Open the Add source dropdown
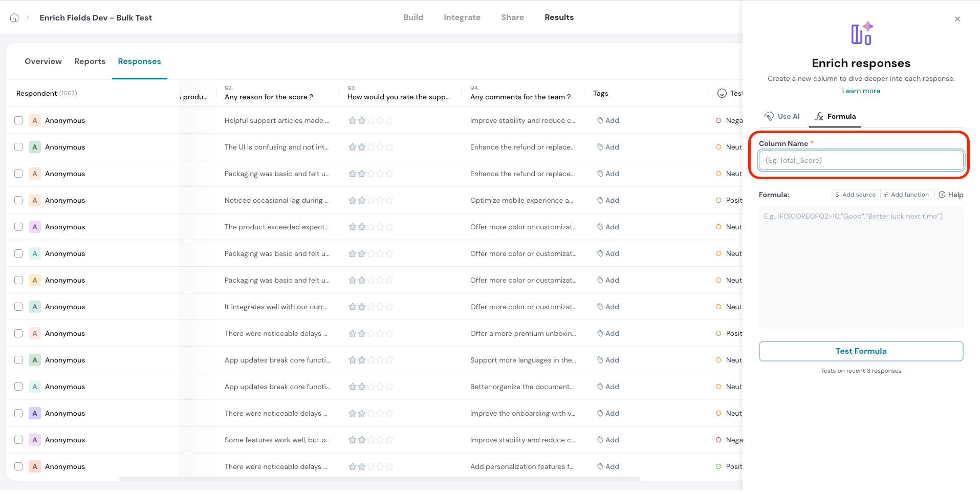The height and width of the screenshot is (491, 980). [855, 195]
